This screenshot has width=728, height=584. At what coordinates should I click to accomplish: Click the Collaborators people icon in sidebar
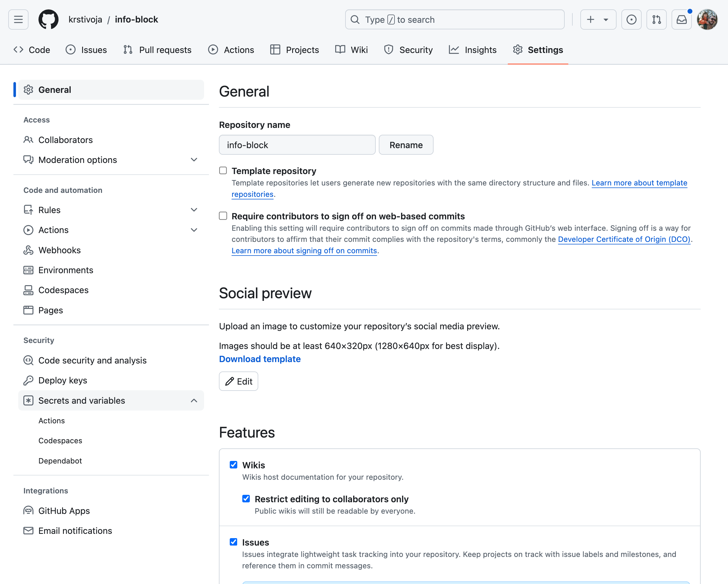click(29, 140)
